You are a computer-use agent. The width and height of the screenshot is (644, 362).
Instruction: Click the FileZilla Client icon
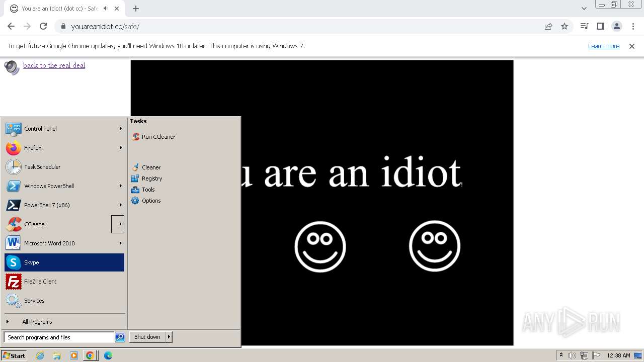pyautogui.click(x=14, y=282)
